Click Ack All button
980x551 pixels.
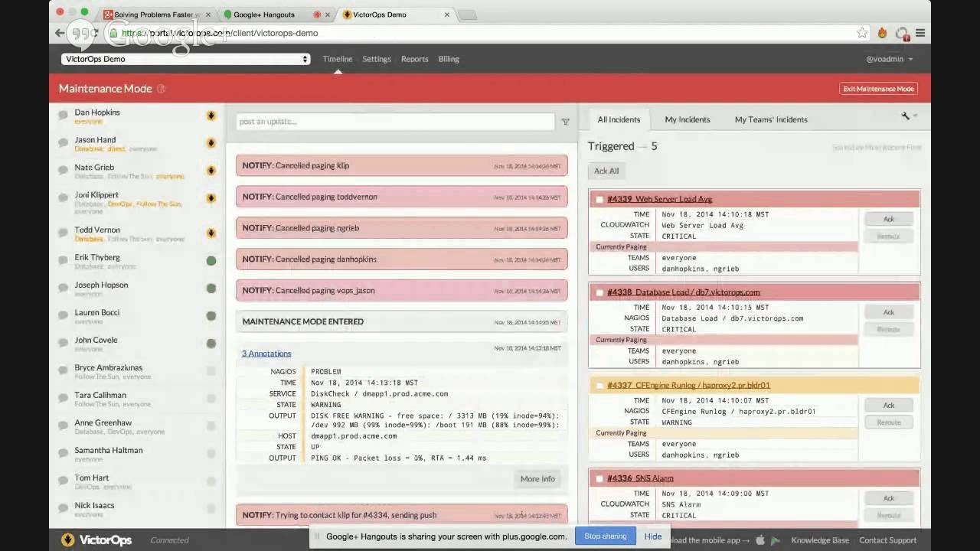[x=606, y=171]
